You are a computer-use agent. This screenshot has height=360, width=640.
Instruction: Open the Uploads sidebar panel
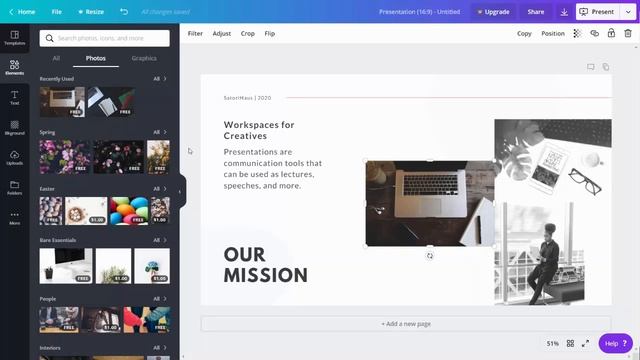click(14, 158)
